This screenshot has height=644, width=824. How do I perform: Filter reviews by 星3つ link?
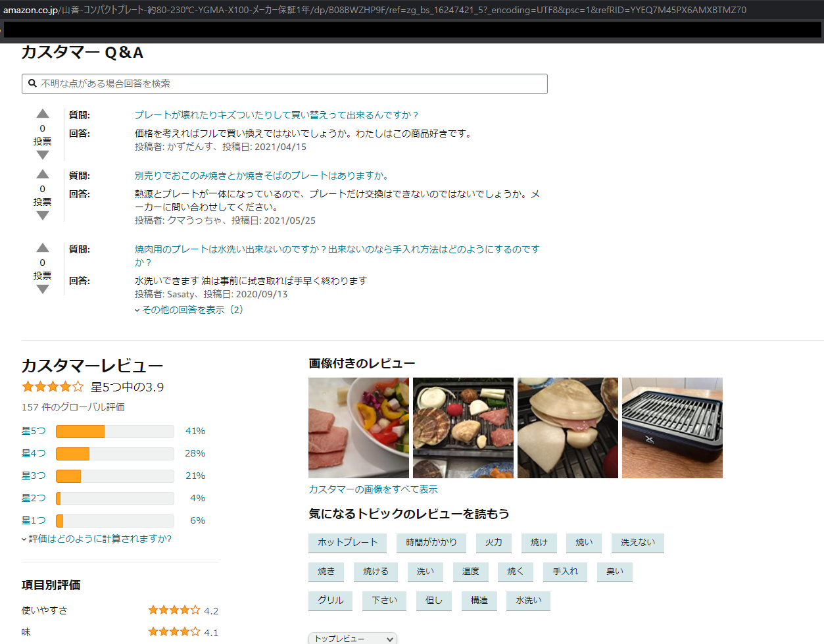34,476
